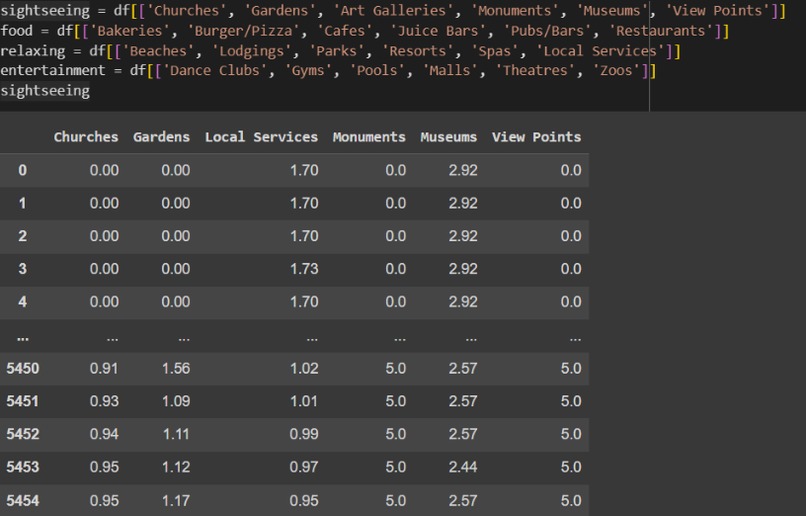Click row index 0
The width and height of the screenshot is (806, 516).
click(x=23, y=170)
